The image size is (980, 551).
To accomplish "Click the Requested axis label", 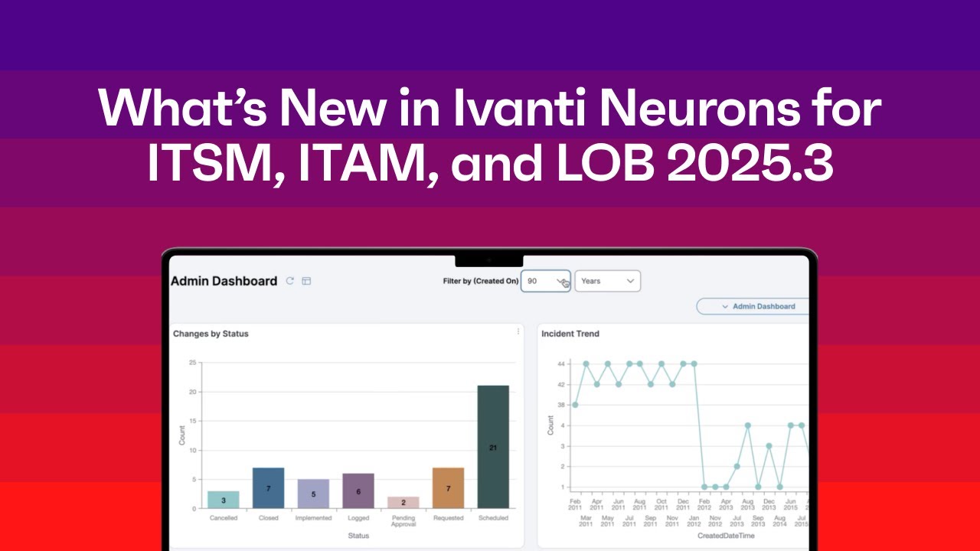I will [449, 518].
